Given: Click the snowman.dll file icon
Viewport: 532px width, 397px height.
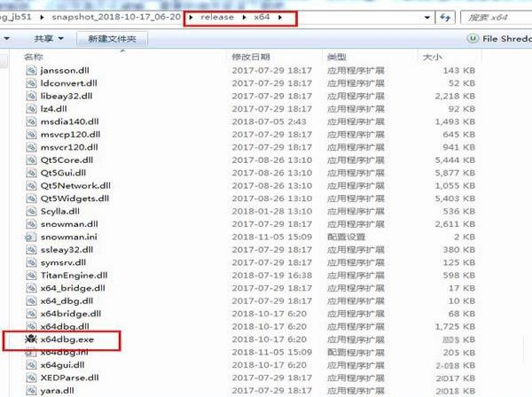Looking at the screenshot, I should click(31, 224).
